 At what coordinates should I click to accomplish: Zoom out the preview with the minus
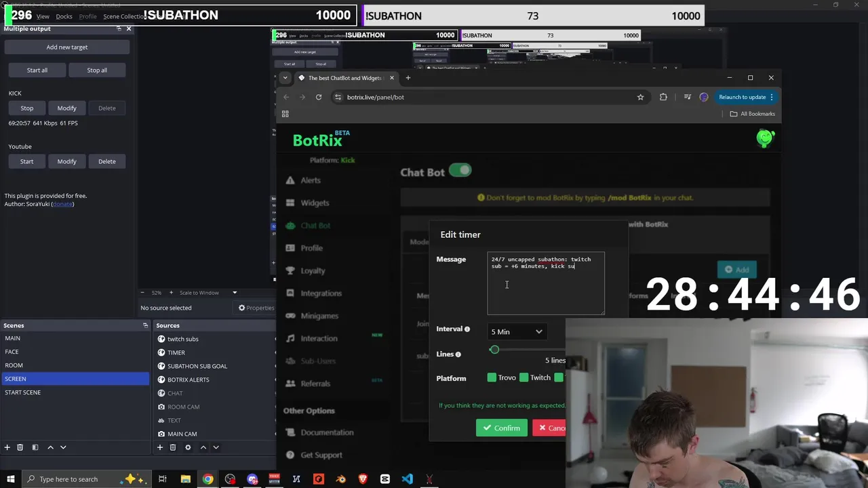pyautogui.click(x=142, y=293)
